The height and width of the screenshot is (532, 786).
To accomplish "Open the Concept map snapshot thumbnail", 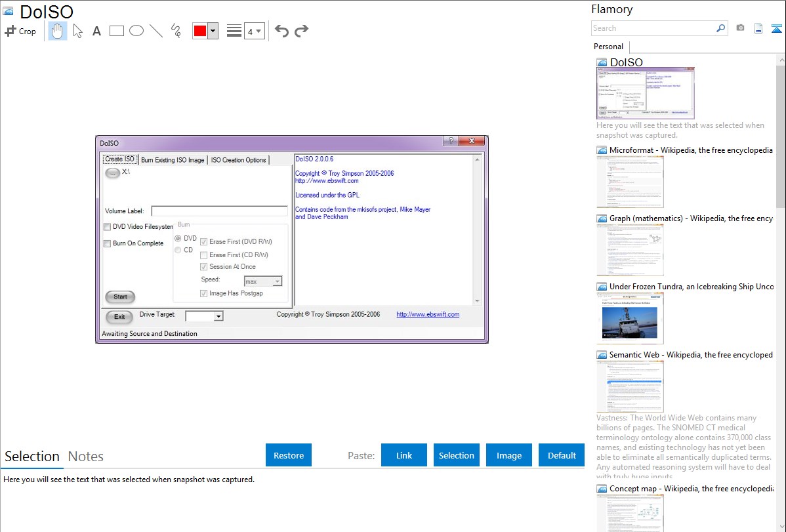I will pos(630,514).
